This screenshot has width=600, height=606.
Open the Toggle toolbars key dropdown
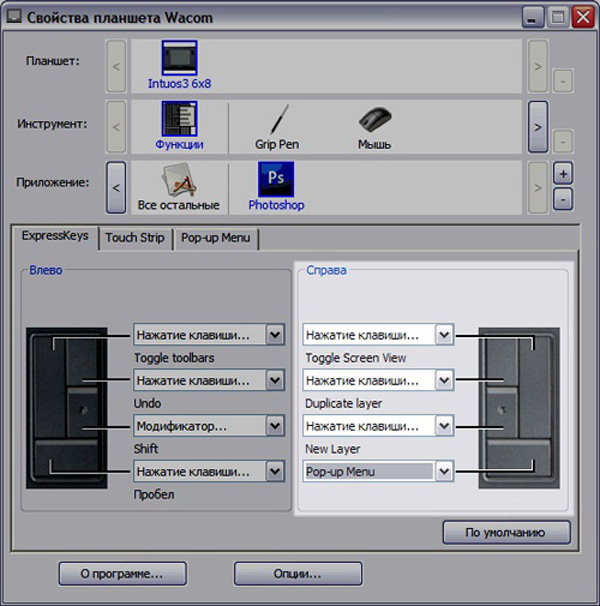click(x=275, y=334)
